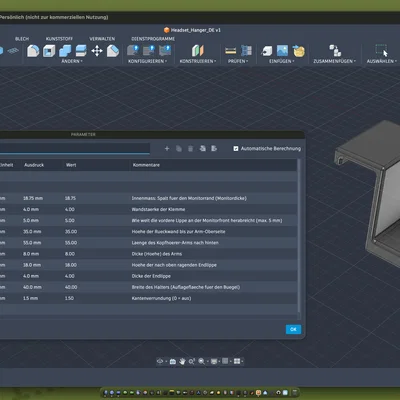The width and height of the screenshot is (400, 400).
Task: Open the Dienstprogramme tab
Action: click(x=153, y=39)
